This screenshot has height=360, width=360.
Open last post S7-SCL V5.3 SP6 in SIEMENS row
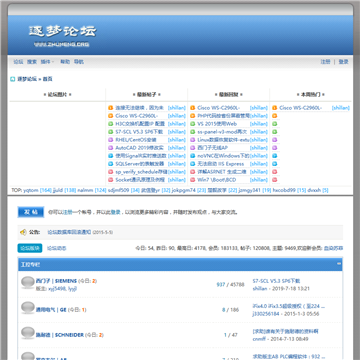coord(276,281)
